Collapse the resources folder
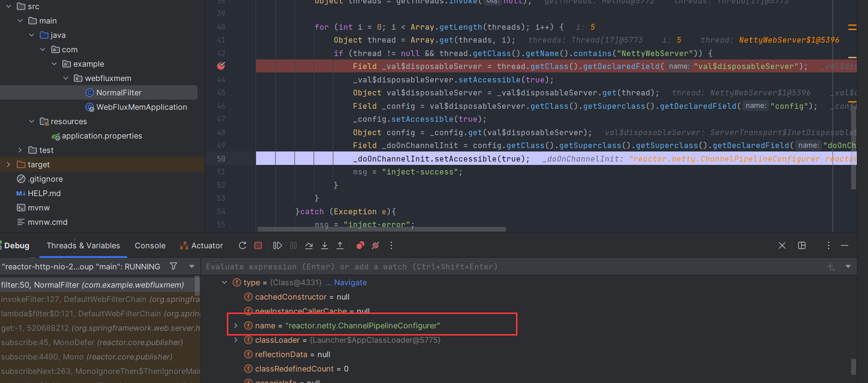 point(31,121)
